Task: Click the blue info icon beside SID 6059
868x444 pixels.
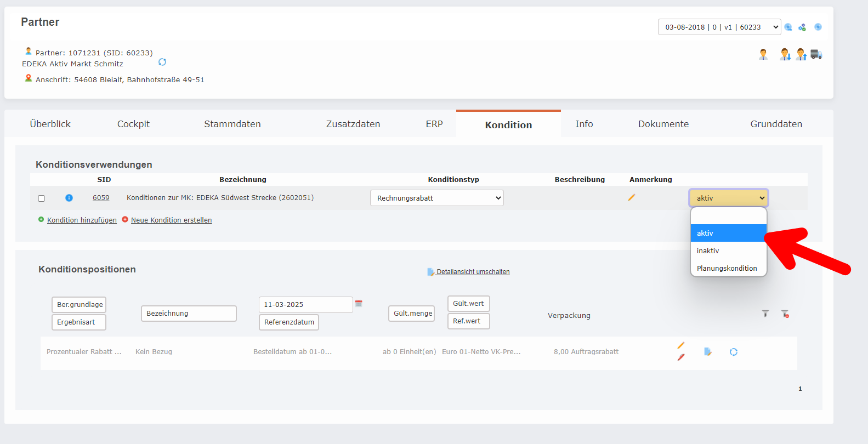Action: [69, 198]
